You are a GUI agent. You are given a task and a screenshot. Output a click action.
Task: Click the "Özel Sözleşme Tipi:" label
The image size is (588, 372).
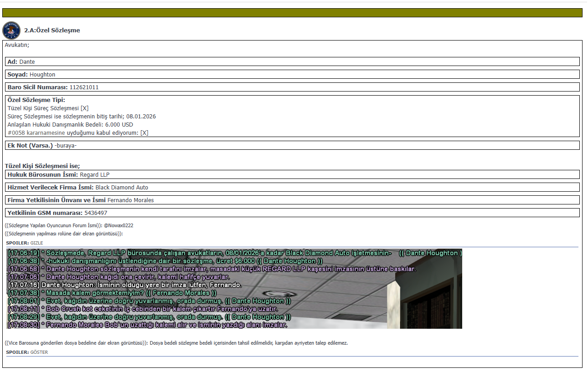click(x=36, y=100)
